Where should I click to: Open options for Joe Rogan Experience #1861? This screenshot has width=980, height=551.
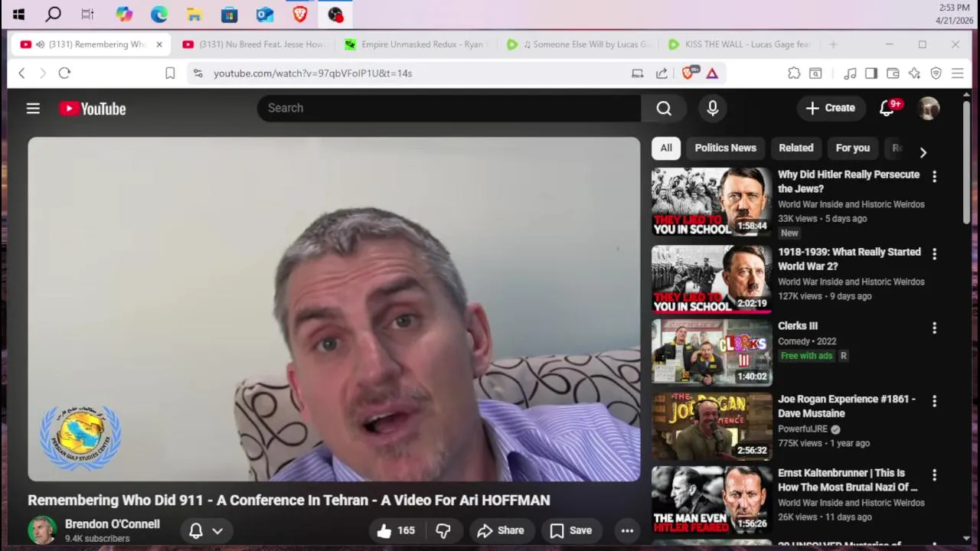(934, 401)
